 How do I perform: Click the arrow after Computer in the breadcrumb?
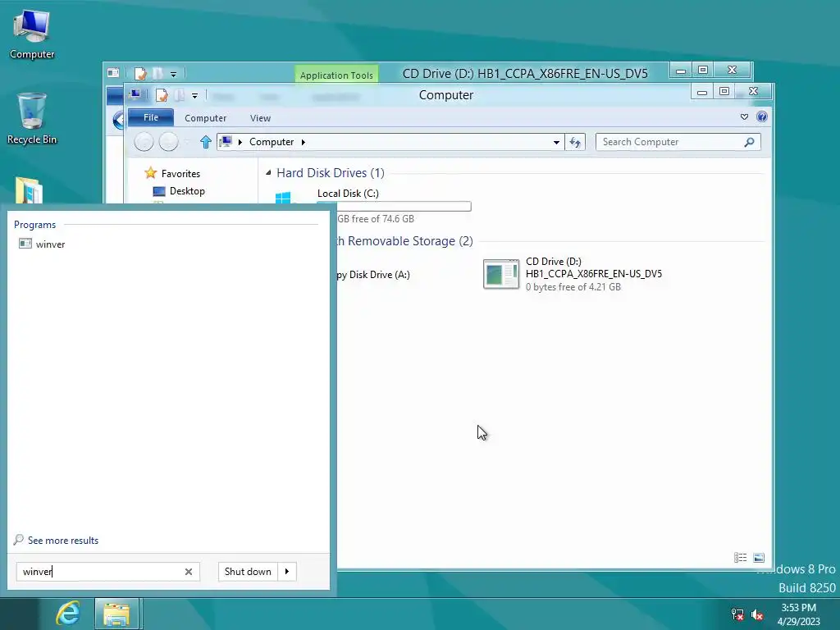[304, 142]
